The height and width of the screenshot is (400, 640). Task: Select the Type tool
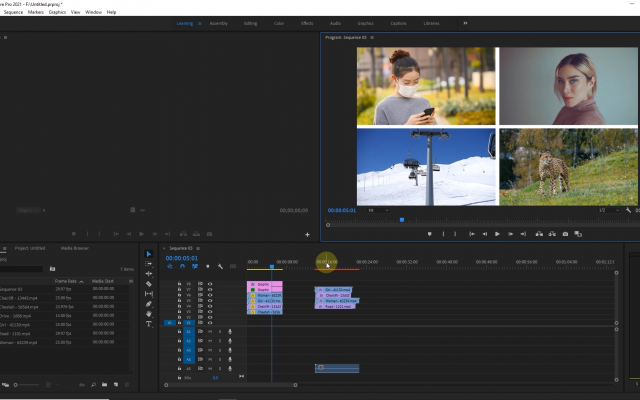tap(149, 324)
